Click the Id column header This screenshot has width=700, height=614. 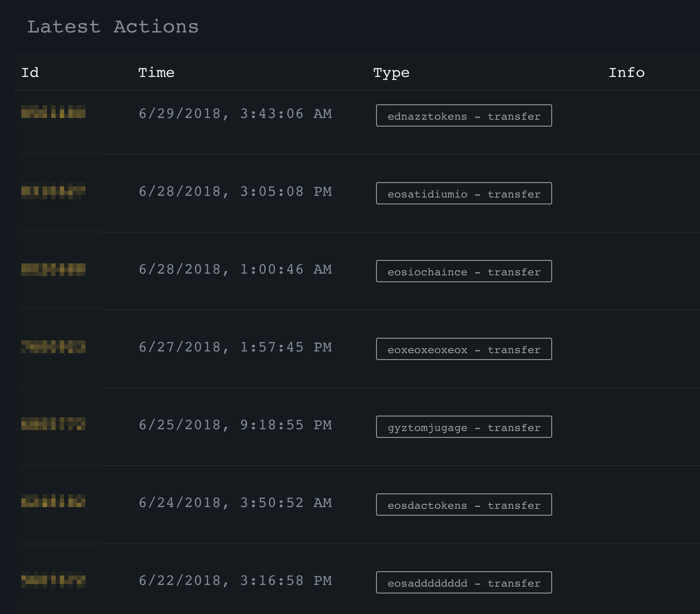(x=30, y=72)
